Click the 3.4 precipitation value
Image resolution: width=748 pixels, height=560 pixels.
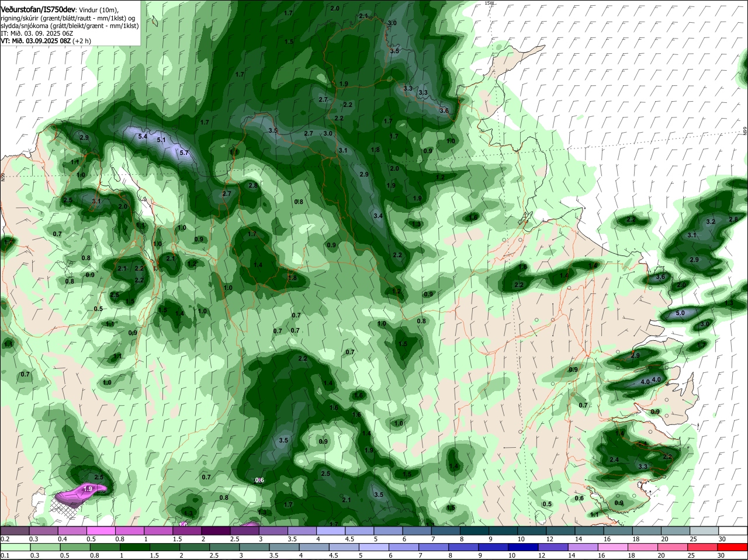coord(378,216)
